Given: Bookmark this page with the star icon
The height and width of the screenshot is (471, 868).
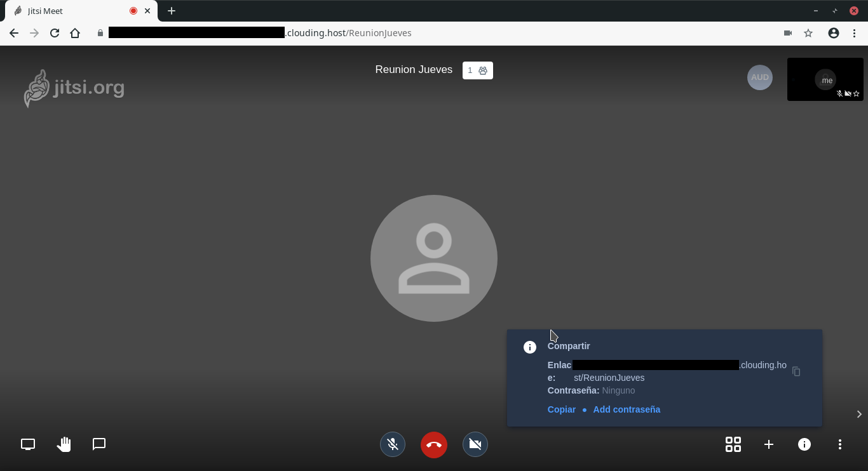Looking at the screenshot, I should [x=808, y=33].
